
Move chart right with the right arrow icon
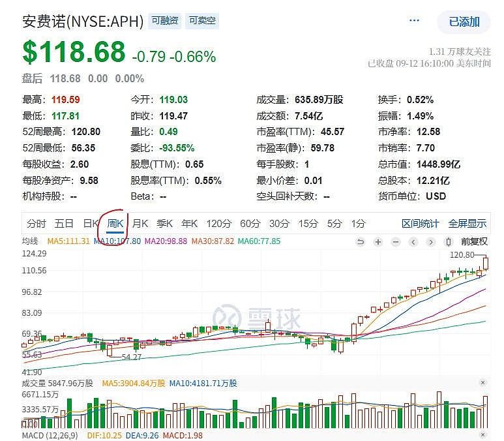pos(431,241)
